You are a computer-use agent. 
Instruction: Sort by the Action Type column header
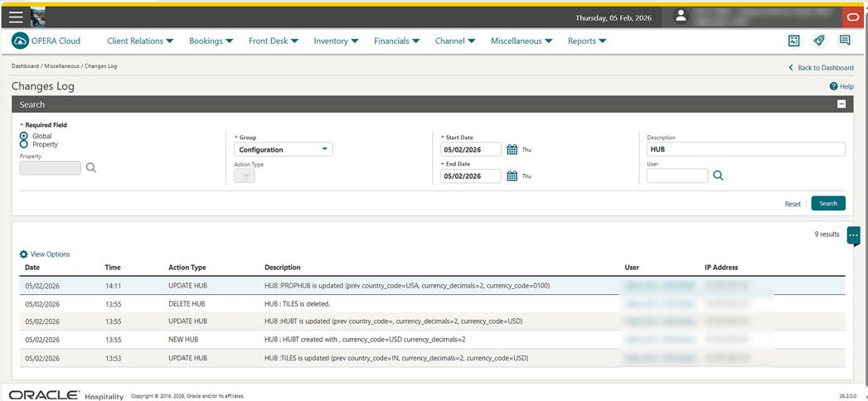point(187,267)
